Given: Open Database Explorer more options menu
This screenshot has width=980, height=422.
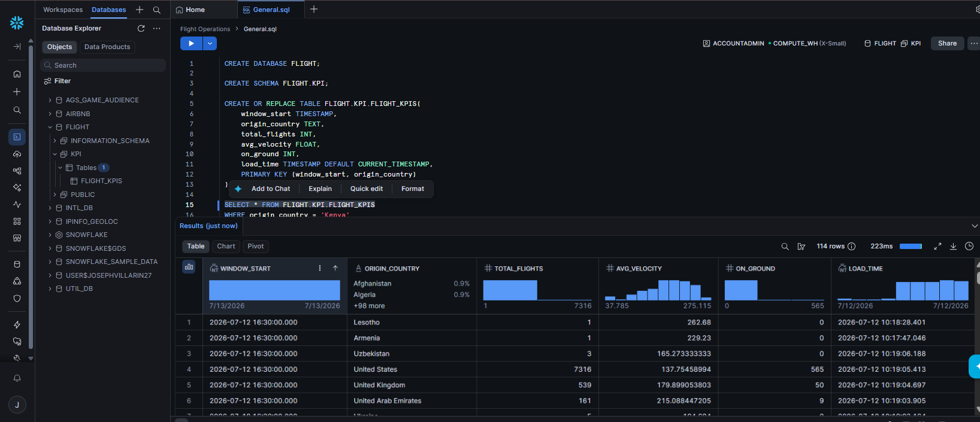Looking at the screenshot, I should coord(156,28).
